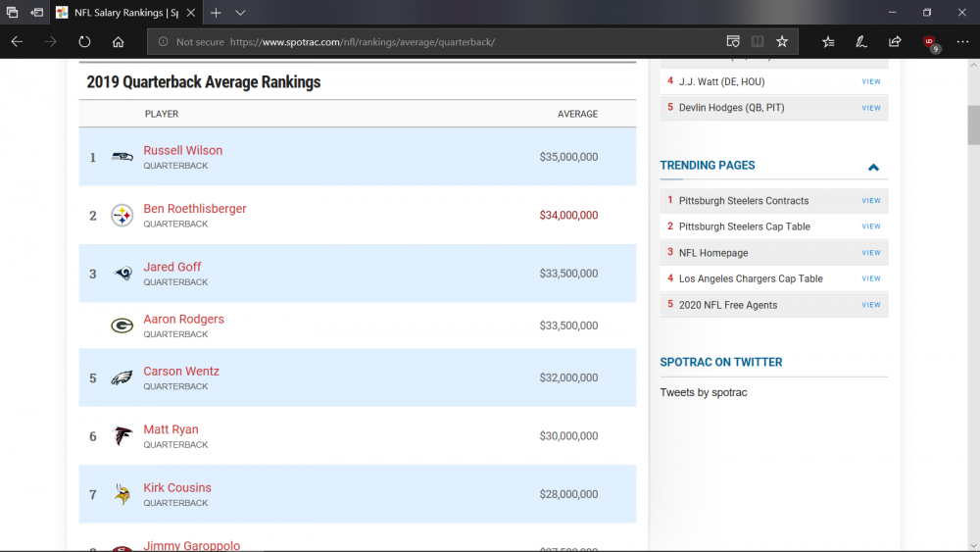Restore down the browser window
The height and width of the screenshot is (552, 980).
927,13
